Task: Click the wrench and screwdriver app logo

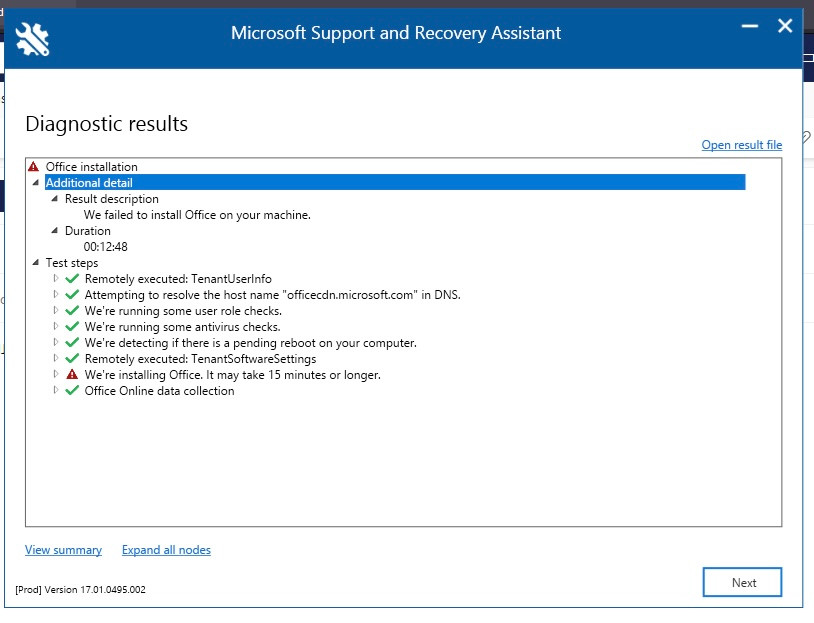Action: [32, 39]
